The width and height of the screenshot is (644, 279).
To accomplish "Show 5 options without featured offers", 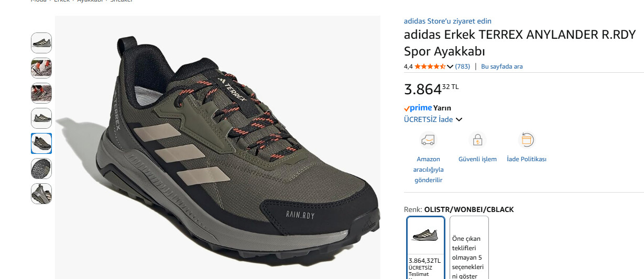I will (469, 248).
